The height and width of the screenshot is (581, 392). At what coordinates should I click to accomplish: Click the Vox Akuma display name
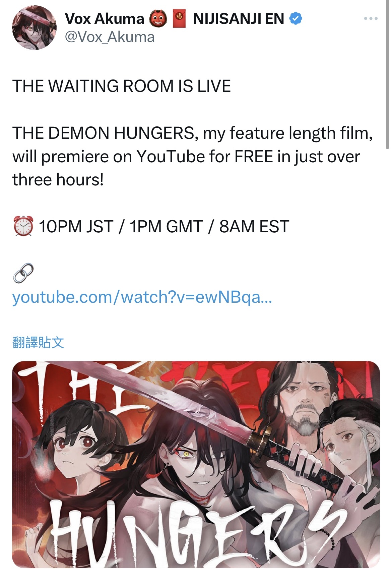tap(104, 19)
